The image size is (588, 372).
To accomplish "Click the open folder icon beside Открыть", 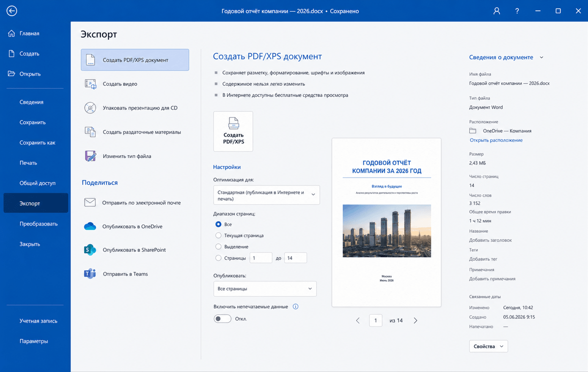I will 12,74.
